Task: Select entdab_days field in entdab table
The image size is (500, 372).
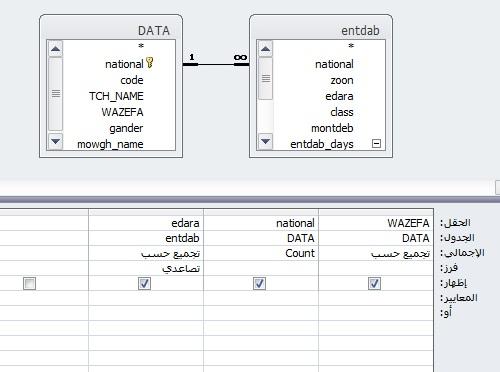Action: (322, 144)
